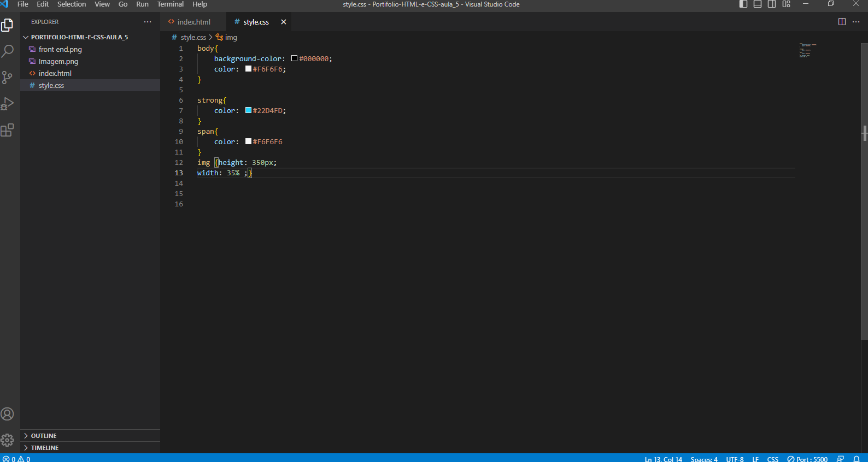Click line number 14 in gutter
This screenshot has height=462, width=868.
(x=179, y=183)
